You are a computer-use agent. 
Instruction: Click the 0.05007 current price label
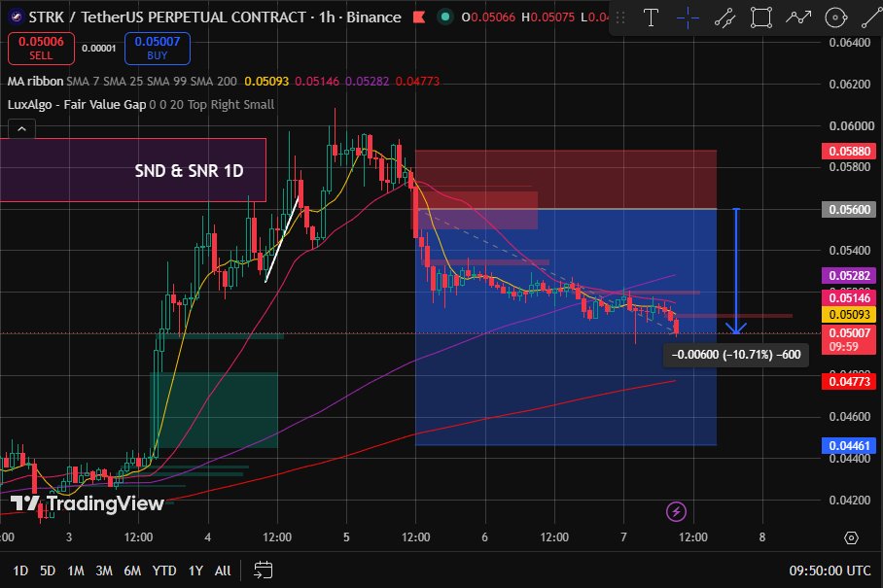click(849, 339)
